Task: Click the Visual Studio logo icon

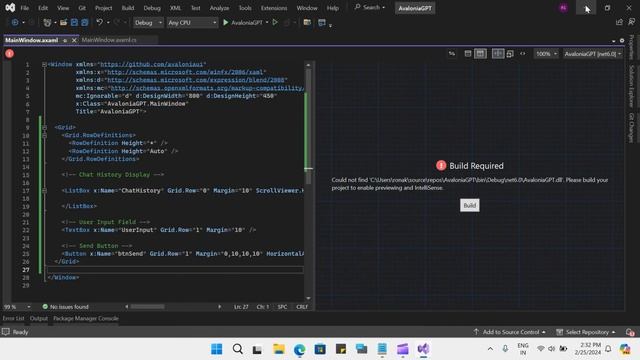Action: [10, 7]
